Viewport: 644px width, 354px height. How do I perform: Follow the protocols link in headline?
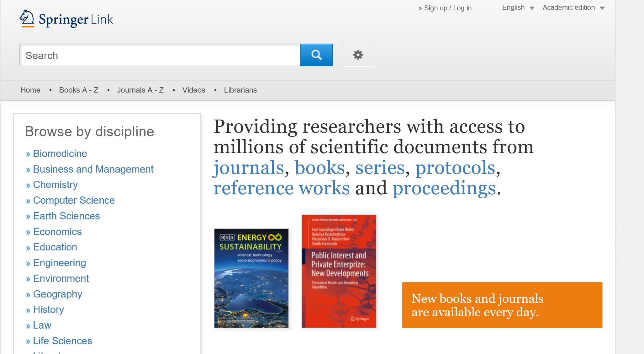pos(455,168)
